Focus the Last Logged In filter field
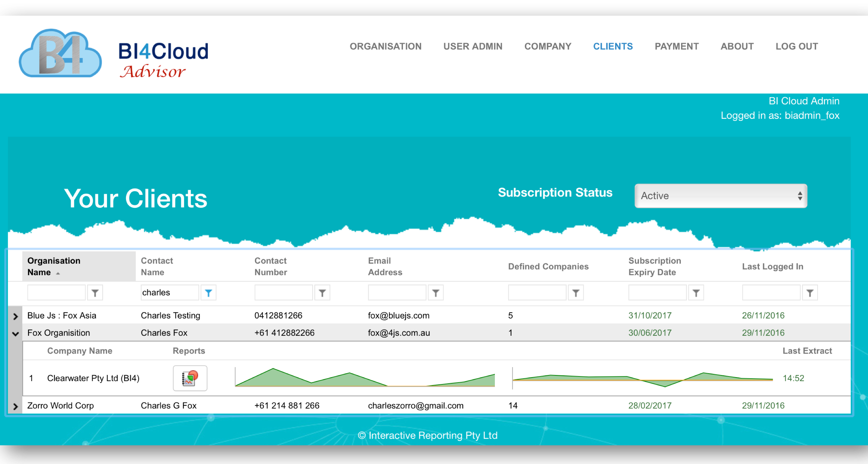Image resolution: width=868 pixels, height=464 pixels. point(771,293)
